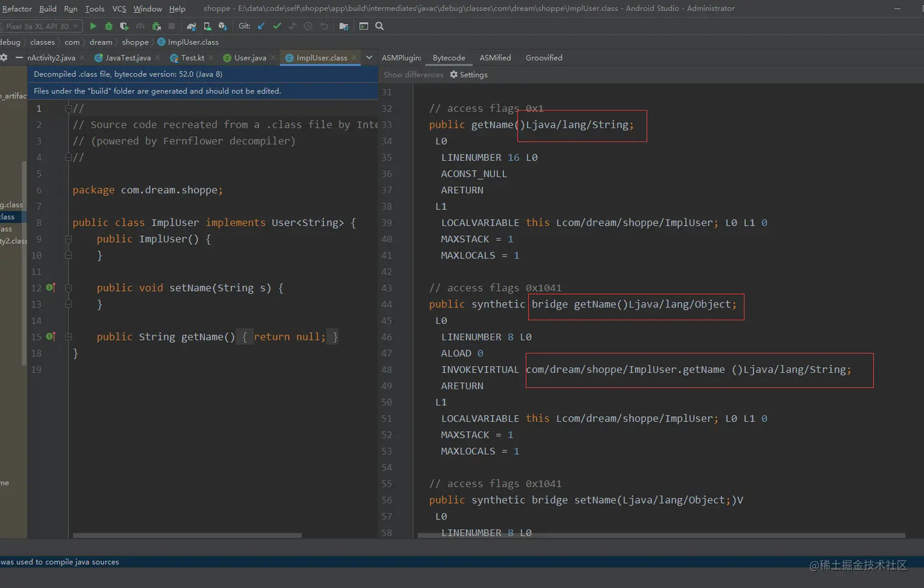
Task: Close the JavaTest.java tab
Action: click(x=158, y=57)
